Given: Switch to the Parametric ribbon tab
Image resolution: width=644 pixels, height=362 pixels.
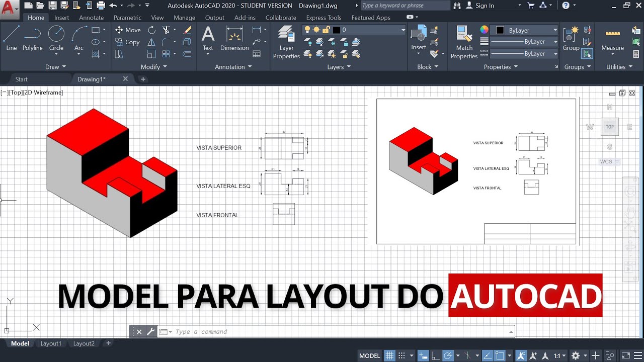Looking at the screenshot, I should click(x=127, y=18).
